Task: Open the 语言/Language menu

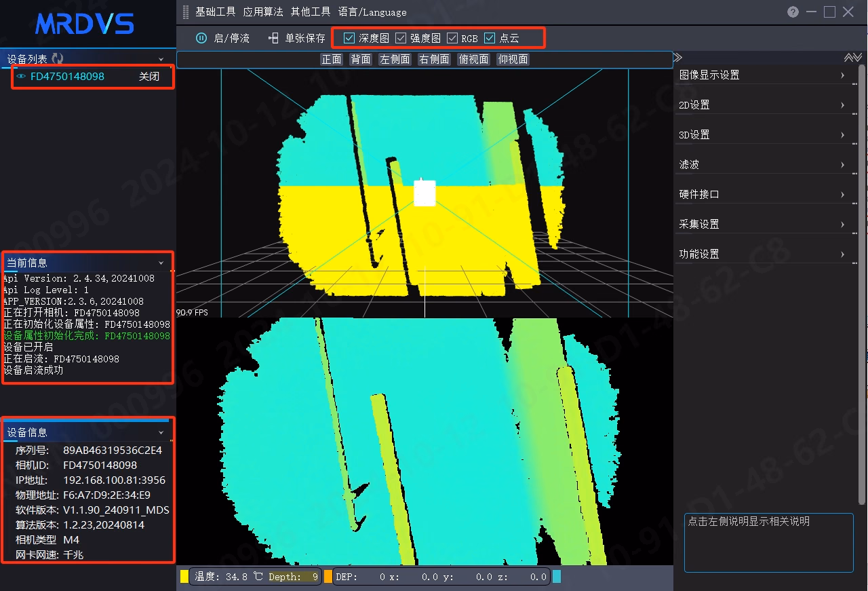Action: click(x=372, y=12)
